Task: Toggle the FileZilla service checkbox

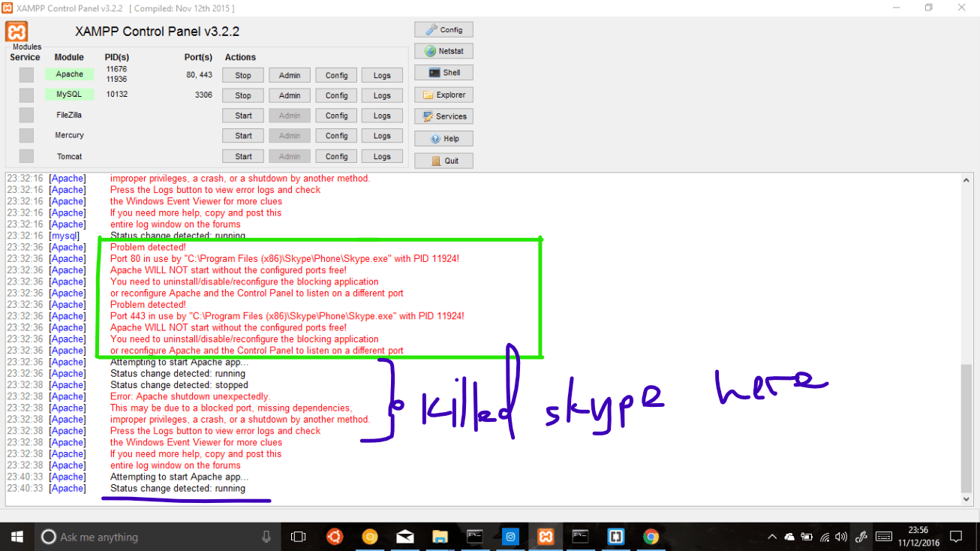Action: [x=26, y=115]
